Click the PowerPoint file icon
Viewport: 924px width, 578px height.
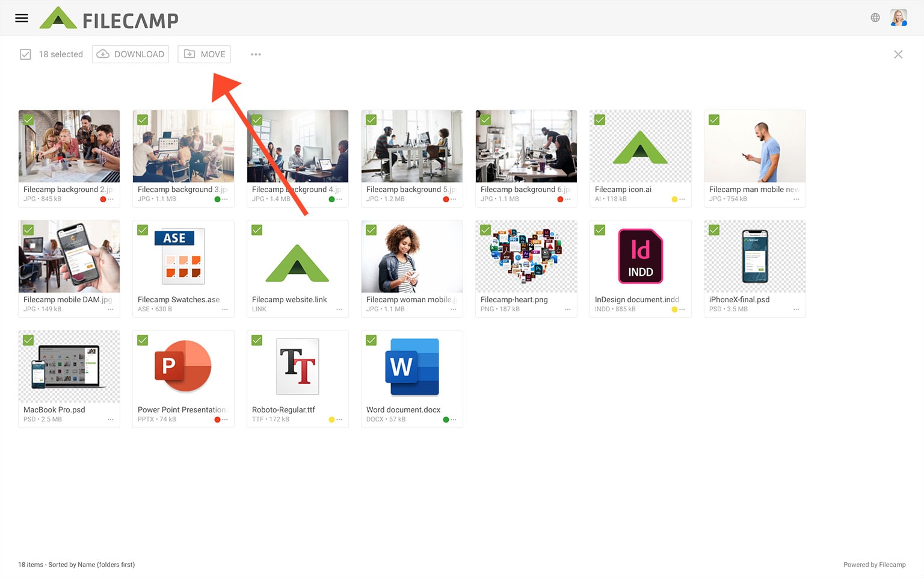click(x=183, y=366)
